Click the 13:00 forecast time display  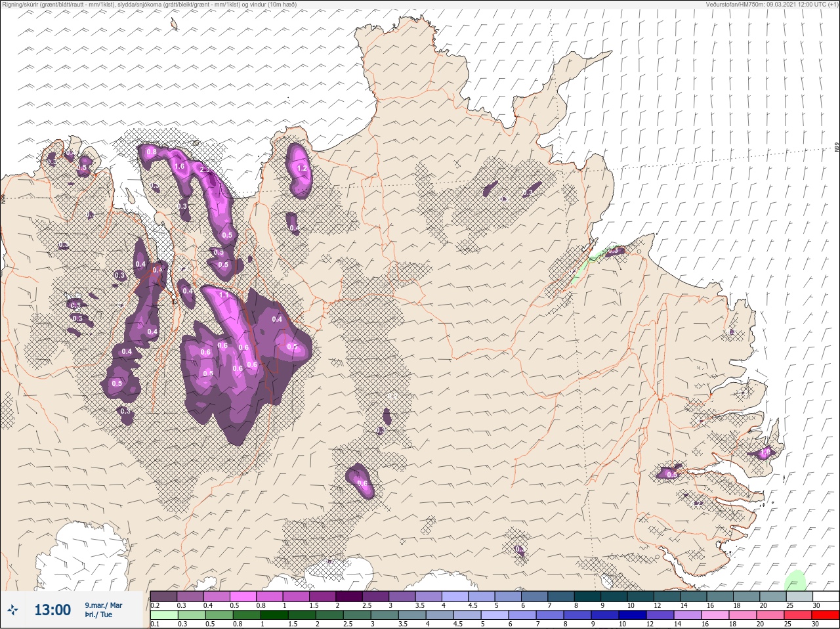(52, 610)
